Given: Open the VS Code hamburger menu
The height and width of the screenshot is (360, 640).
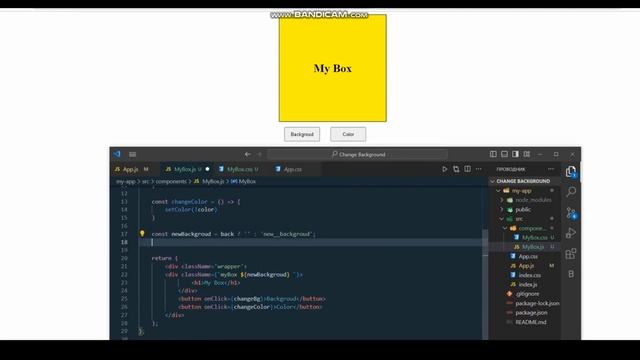Looking at the screenshot, I should [x=133, y=154].
